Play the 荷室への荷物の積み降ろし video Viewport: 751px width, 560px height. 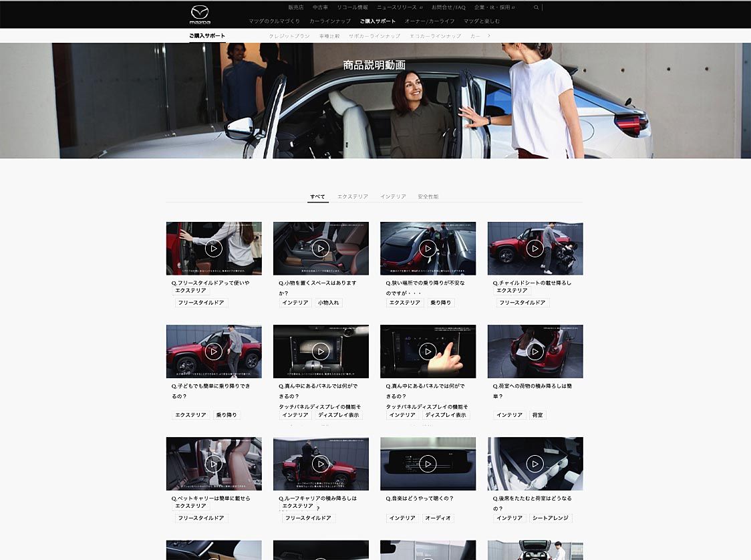(x=535, y=352)
